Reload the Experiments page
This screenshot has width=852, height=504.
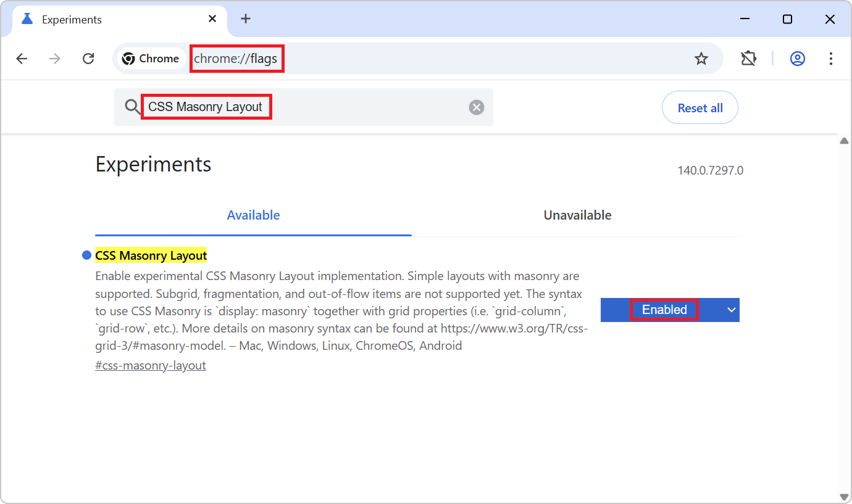point(88,58)
